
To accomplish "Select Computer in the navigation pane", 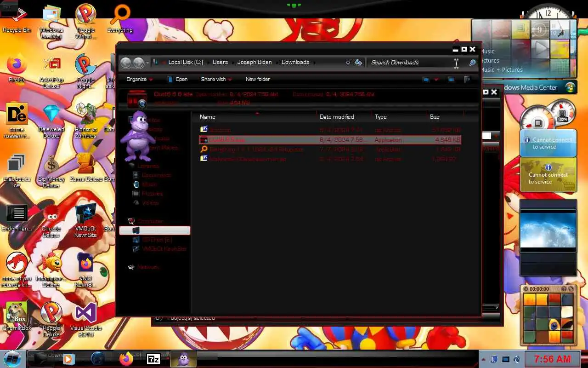I will pos(146,221).
